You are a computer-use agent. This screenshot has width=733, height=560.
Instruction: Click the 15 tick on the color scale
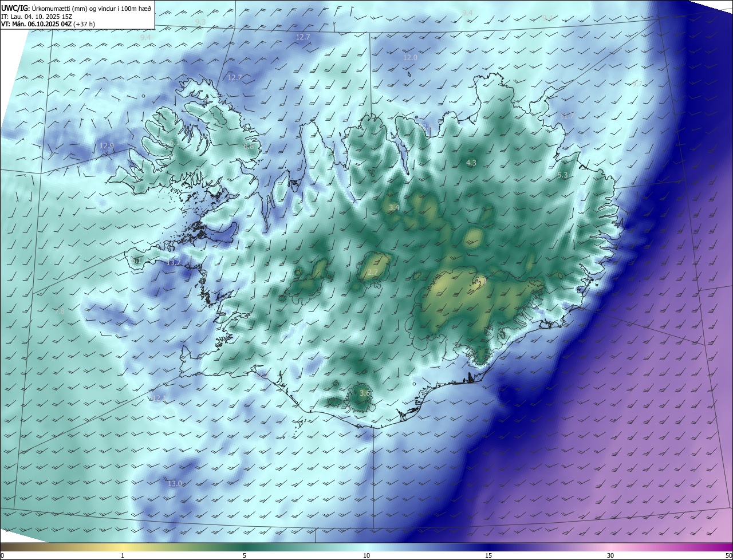488,555
